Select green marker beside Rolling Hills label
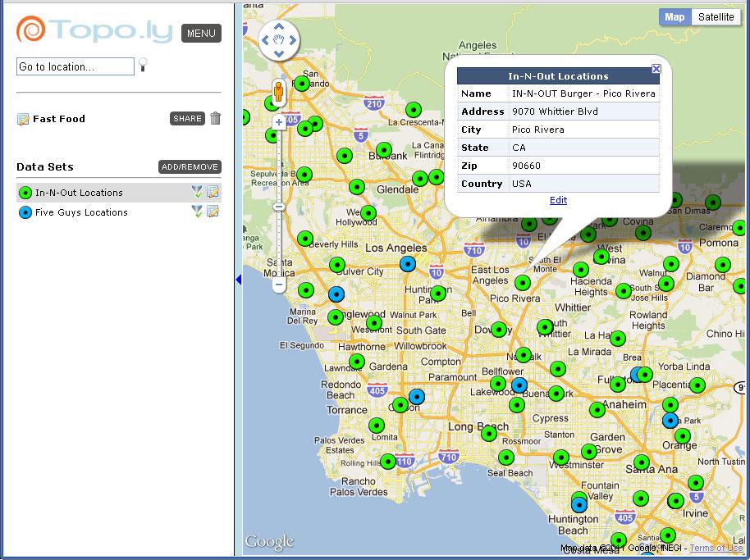 tap(388, 461)
